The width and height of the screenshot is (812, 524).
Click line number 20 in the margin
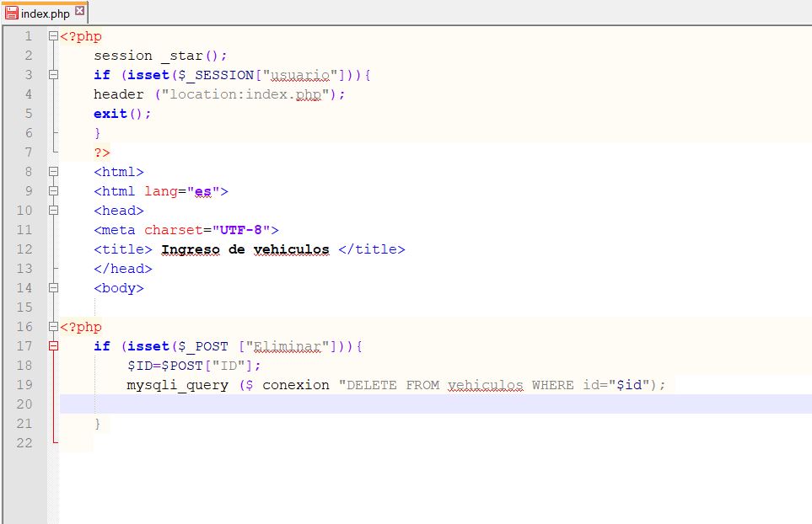point(24,404)
